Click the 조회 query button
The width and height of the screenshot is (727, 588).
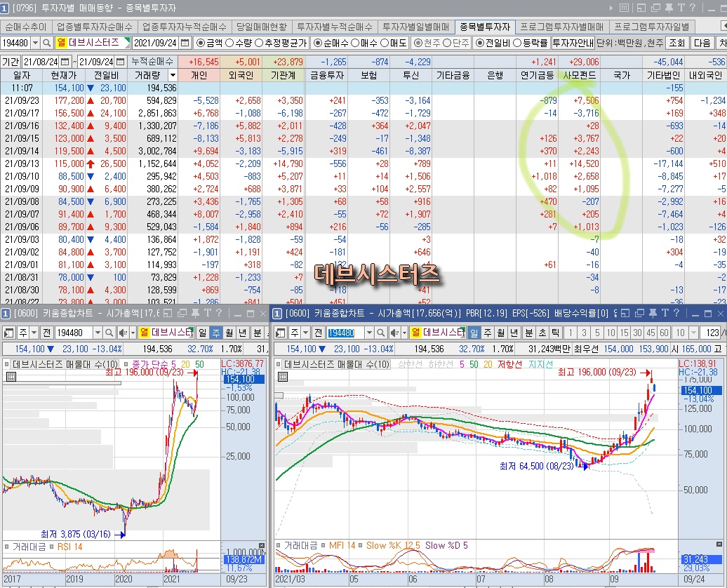(677, 43)
